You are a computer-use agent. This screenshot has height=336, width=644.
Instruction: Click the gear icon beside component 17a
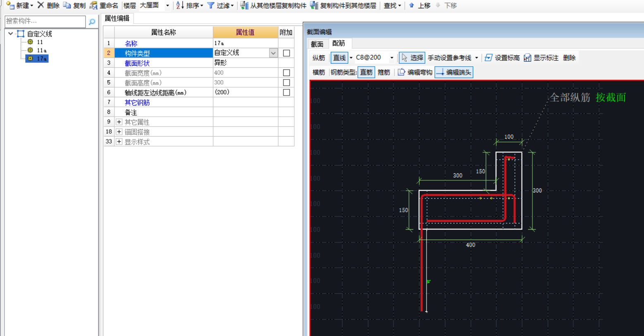point(30,59)
